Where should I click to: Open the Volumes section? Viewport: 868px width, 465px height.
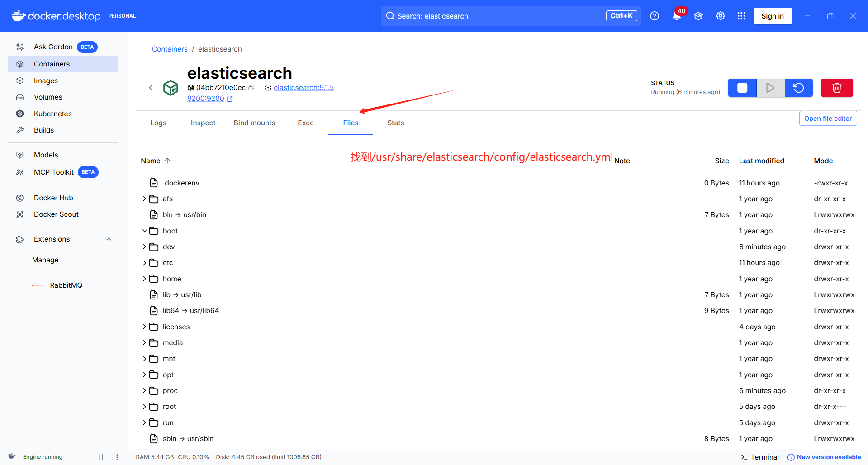click(48, 97)
